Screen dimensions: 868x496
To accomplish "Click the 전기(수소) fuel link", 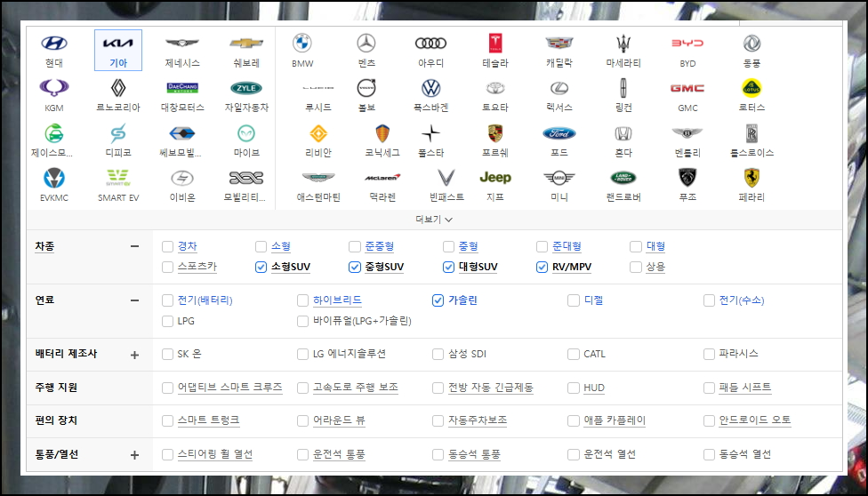I will click(x=741, y=300).
